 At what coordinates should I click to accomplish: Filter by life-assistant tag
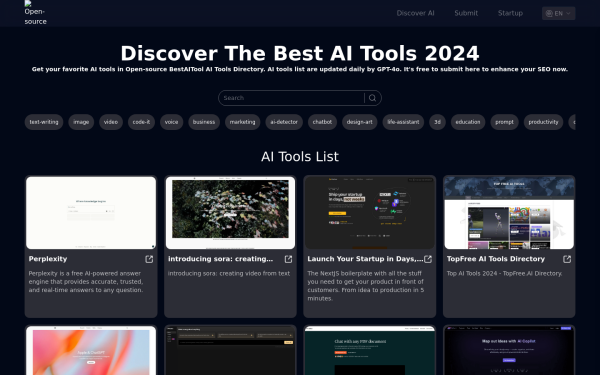point(403,122)
